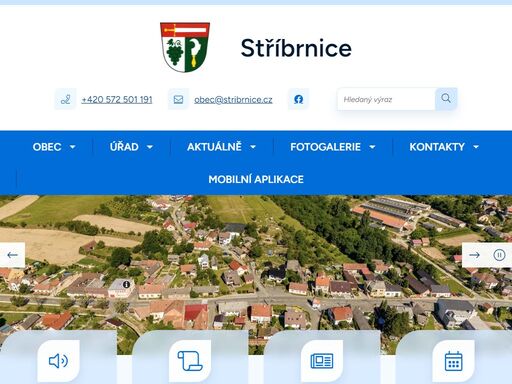Go to the previous slide arrow
This screenshot has height=384, width=512.
pos(12,255)
